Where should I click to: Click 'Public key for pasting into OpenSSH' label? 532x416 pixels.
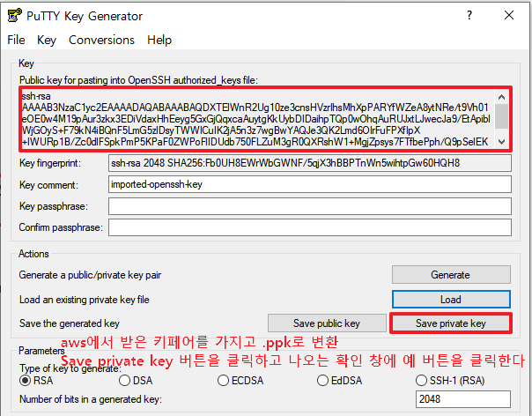[x=138, y=80]
